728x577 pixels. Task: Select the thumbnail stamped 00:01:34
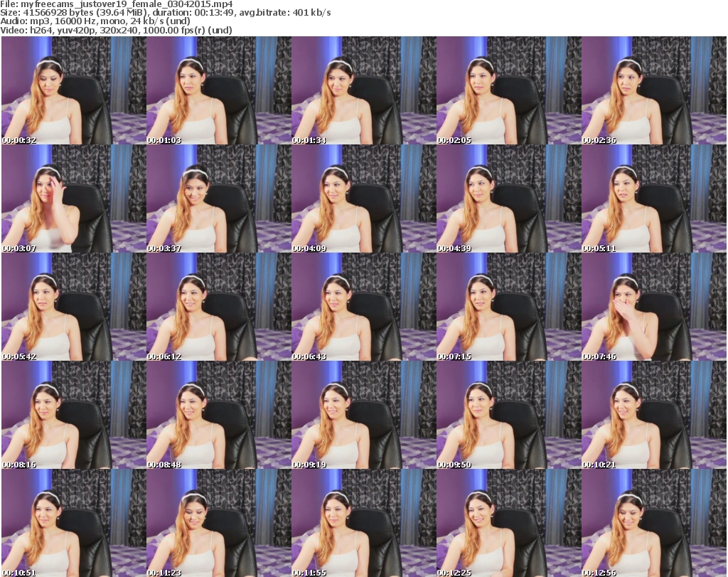[x=363, y=90]
